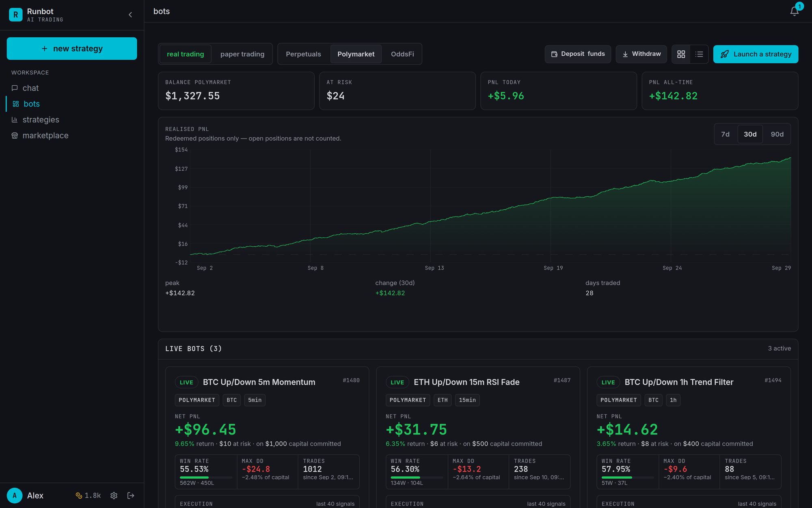Open the notifications bell
Viewport: 812px width, 508px height.
(x=795, y=11)
